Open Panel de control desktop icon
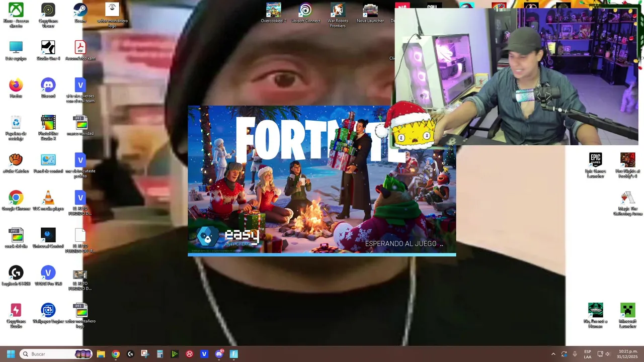 coord(48,163)
